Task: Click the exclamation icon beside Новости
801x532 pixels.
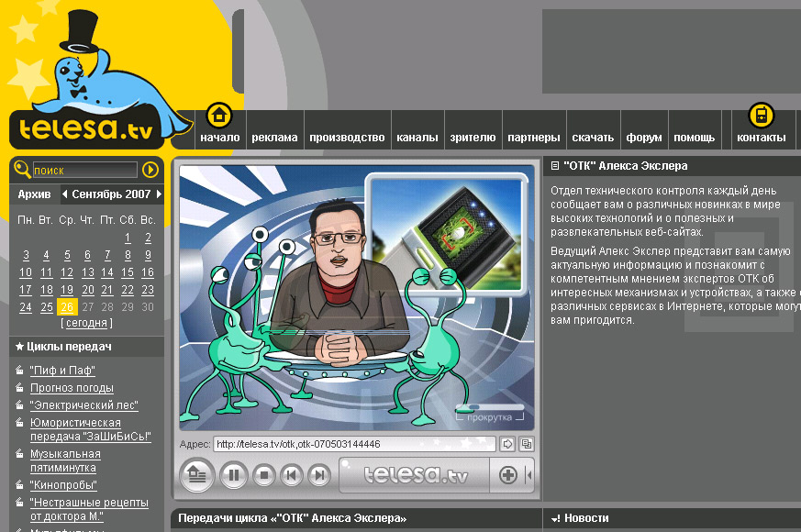Action: (x=555, y=519)
